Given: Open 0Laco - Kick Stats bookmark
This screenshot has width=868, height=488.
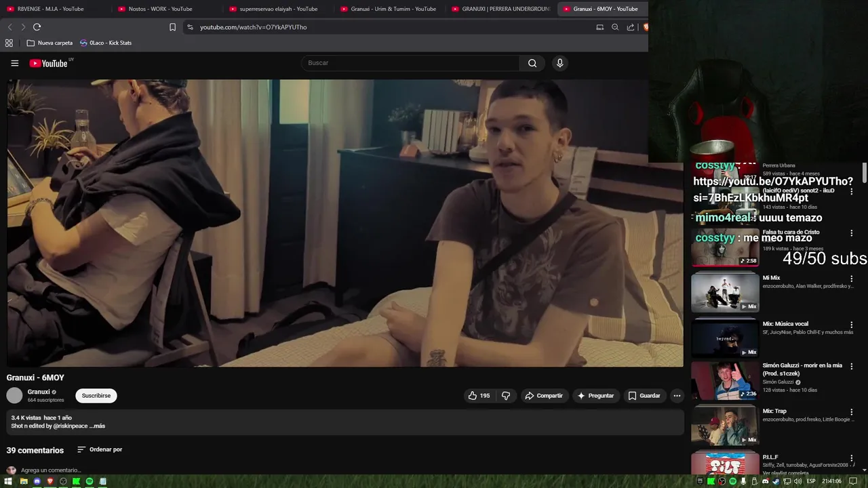Looking at the screenshot, I should [106, 43].
